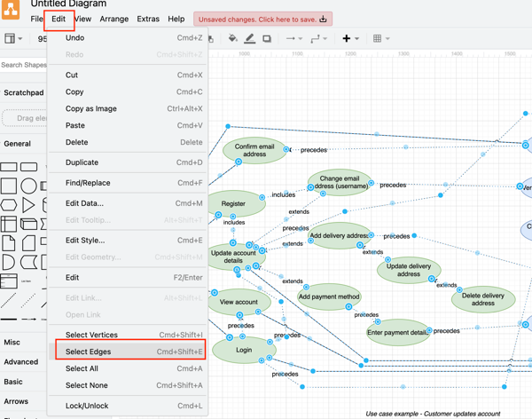Viewport: 532px width, 419px height.
Task: Pick the note shape with folded corner
Action: point(9,243)
